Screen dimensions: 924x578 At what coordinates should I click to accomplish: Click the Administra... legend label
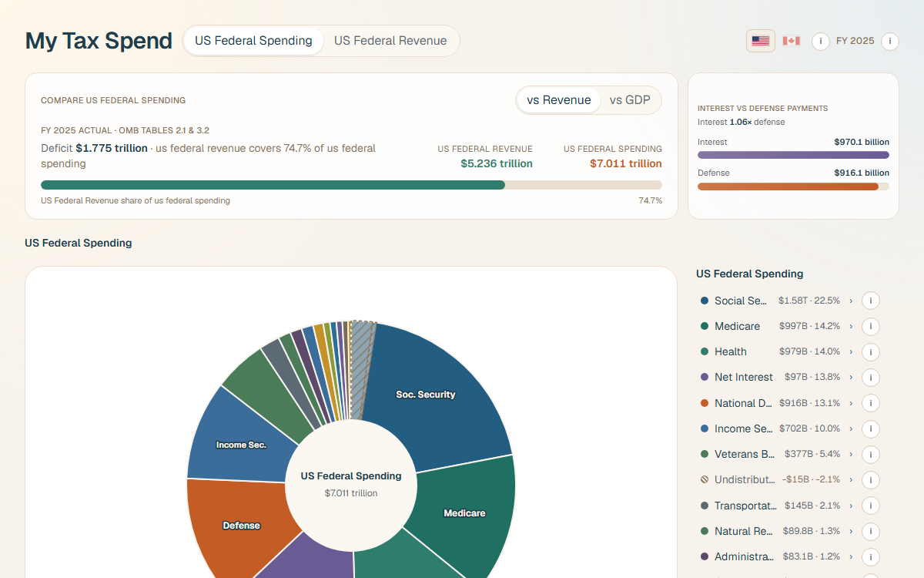click(744, 556)
